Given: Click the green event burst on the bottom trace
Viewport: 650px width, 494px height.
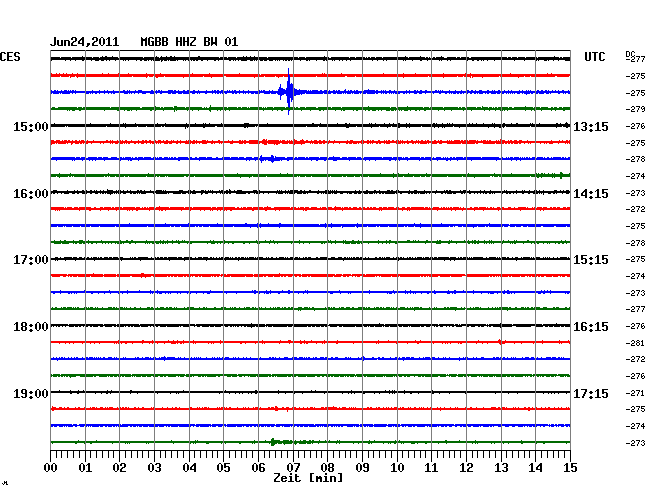Looking at the screenshot, I should tap(274, 442).
